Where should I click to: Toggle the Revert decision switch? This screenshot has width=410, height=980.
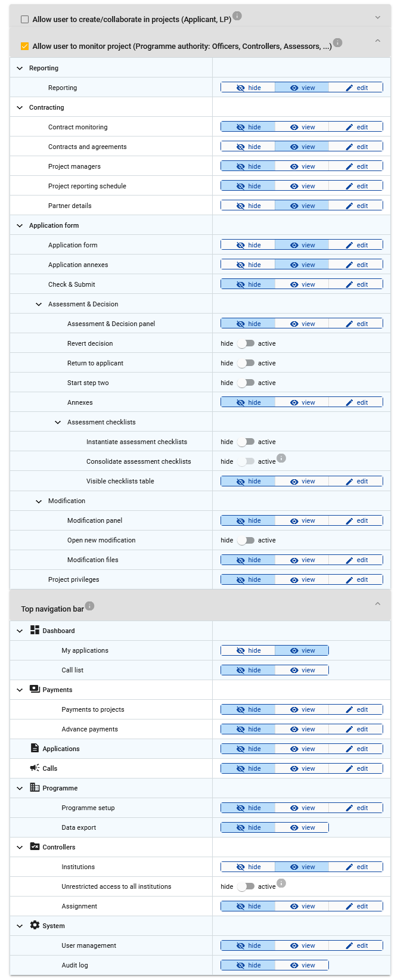tap(246, 343)
